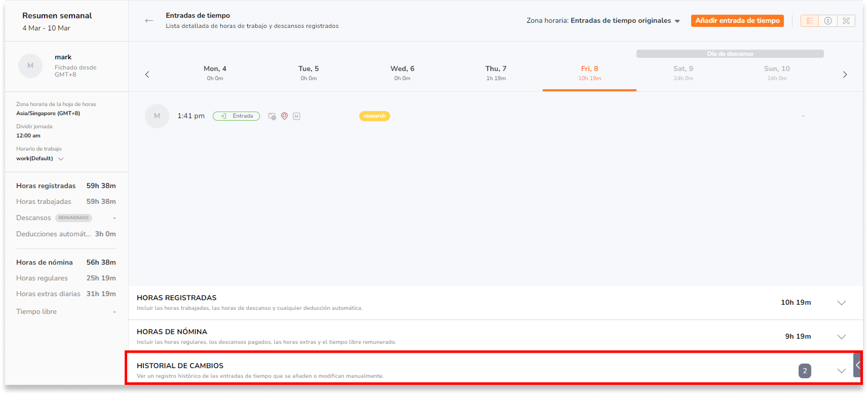868x395 pixels.
Task: Open the work(Default) schedule dropdown
Action: point(40,158)
